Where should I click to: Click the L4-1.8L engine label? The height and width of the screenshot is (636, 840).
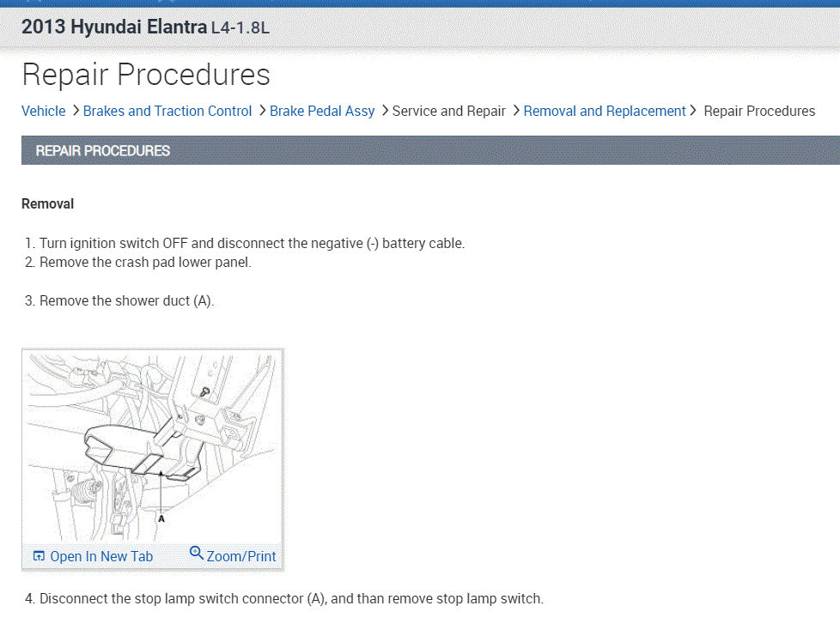point(240,27)
